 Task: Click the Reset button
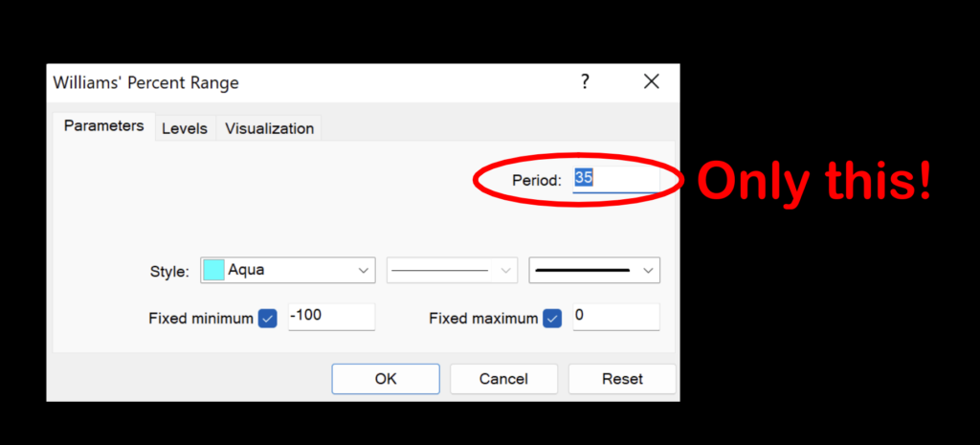point(622,379)
